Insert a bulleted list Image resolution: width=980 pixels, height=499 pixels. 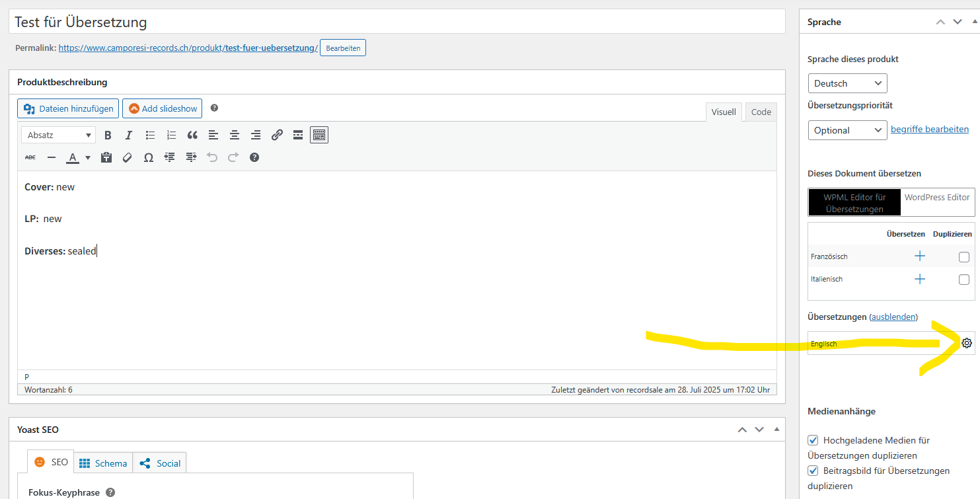pos(150,135)
